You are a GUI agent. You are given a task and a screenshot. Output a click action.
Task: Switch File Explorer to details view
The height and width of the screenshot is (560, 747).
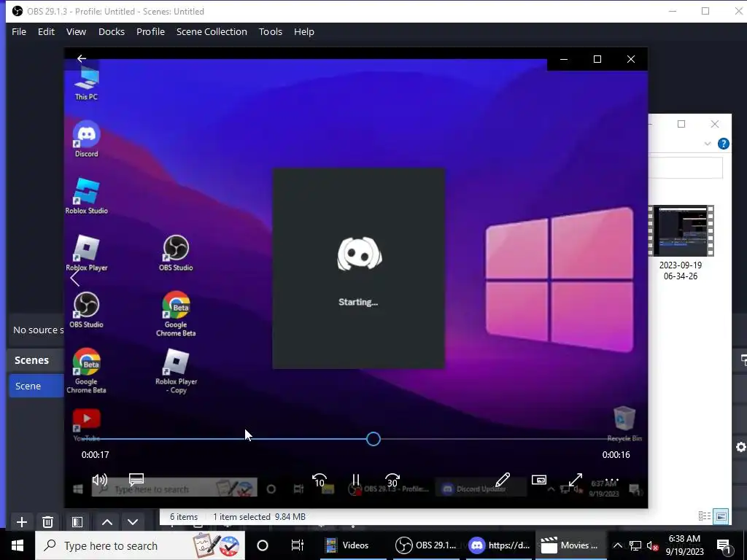[x=705, y=516]
